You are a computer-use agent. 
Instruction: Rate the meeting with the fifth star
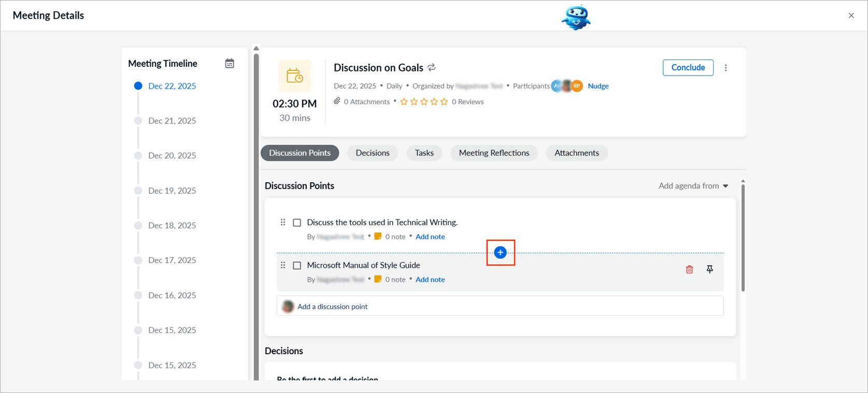444,101
